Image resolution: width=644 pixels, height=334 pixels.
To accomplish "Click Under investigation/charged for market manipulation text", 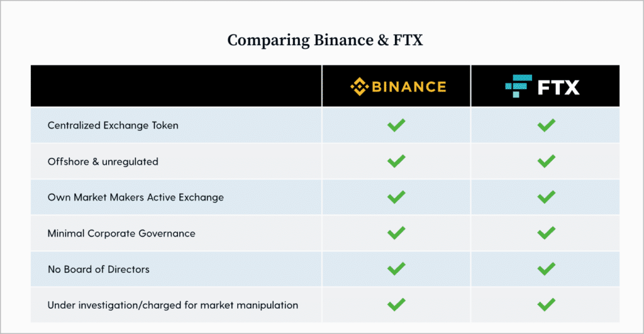I will tap(173, 305).
